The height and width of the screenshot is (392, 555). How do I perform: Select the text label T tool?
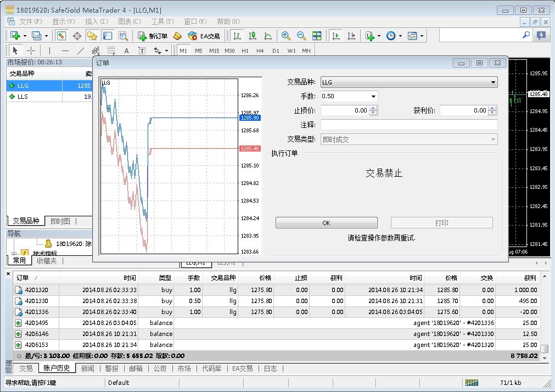click(142, 51)
